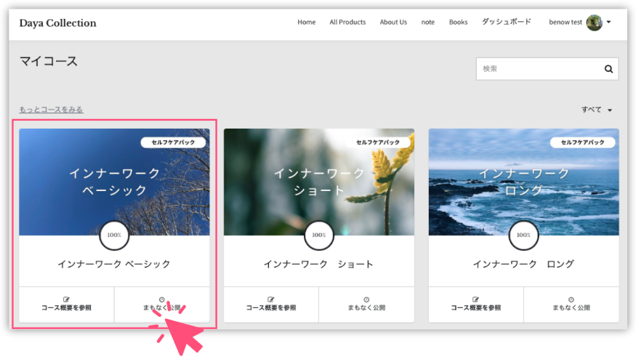Click まもなく公開 under インナーワーク ロング

coord(571,307)
